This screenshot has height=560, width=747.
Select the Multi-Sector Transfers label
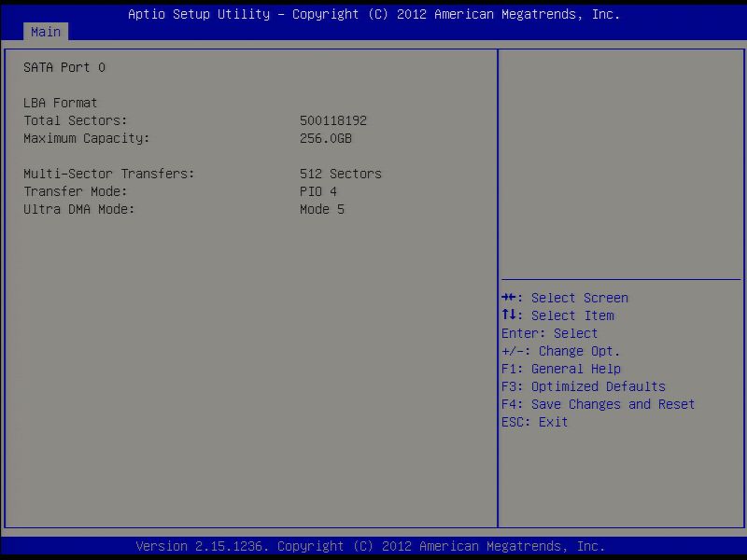coord(109,174)
